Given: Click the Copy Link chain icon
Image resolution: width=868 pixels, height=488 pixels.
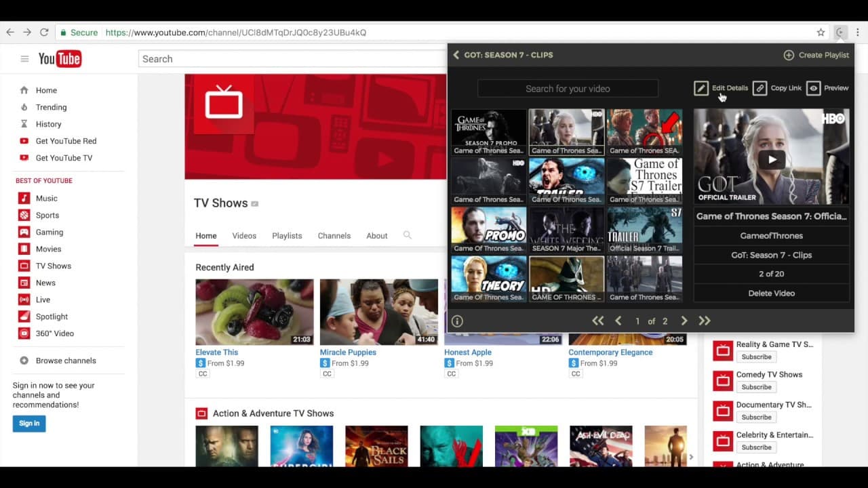Looking at the screenshot, I should [760, 88].
